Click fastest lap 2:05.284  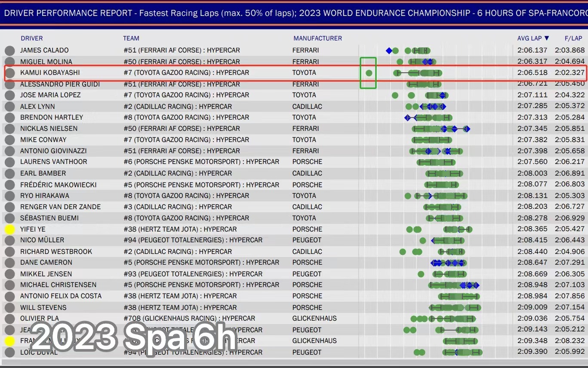click(570, 118)
